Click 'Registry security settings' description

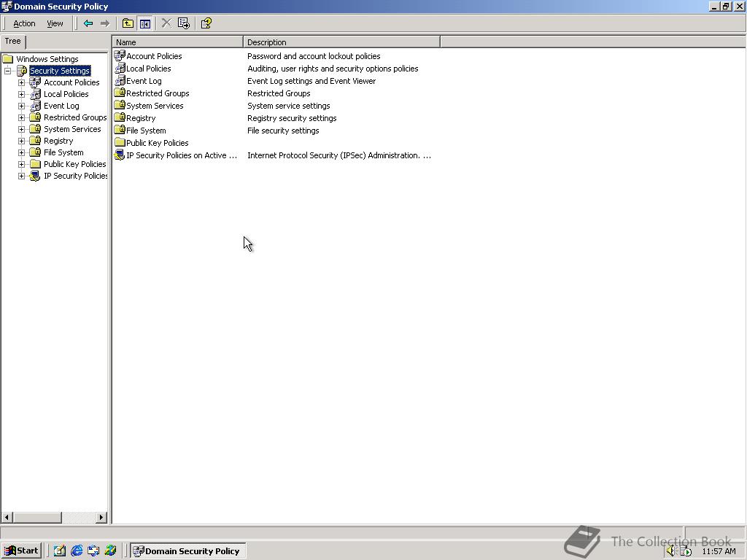292,118
